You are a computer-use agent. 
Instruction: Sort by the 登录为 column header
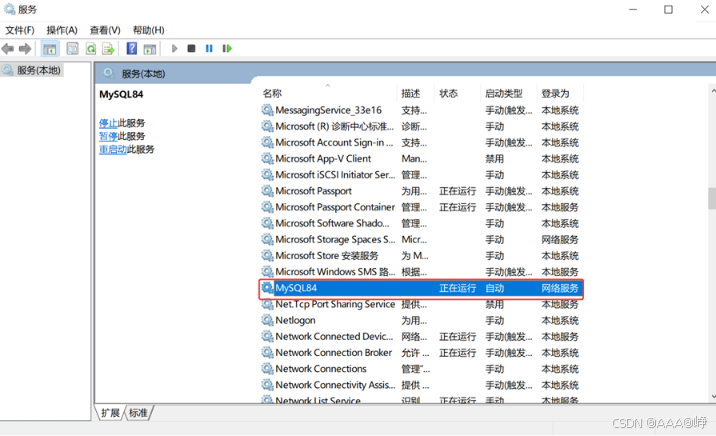point(555,94)
